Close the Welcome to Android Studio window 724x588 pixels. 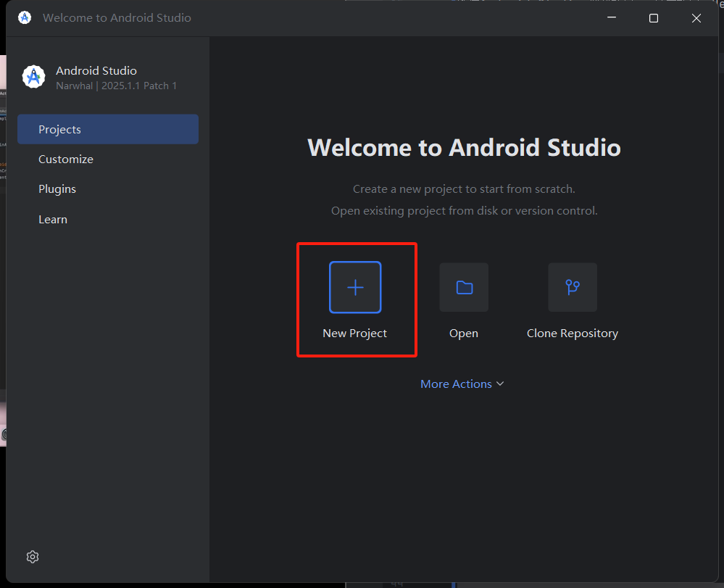click(x=696, y=18)
